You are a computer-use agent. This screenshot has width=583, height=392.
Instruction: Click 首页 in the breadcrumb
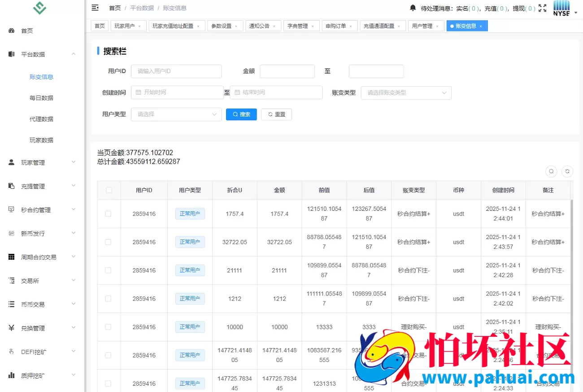(115, 8)
